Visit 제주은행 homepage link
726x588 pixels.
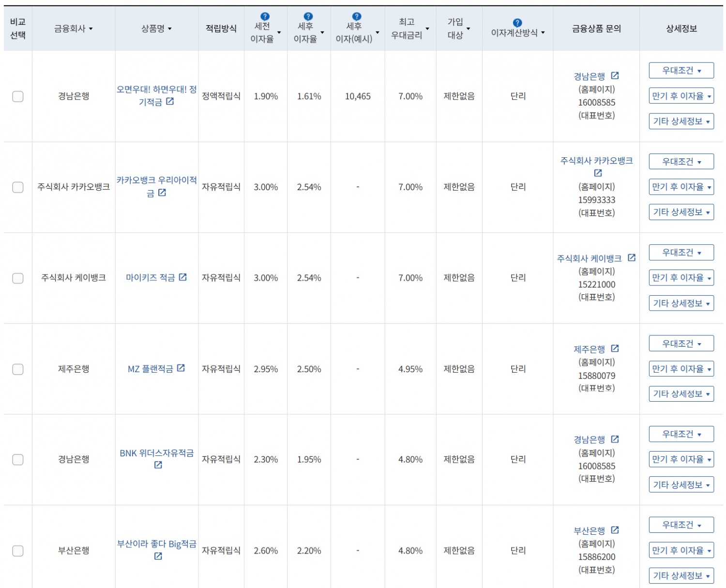[589, 349]
